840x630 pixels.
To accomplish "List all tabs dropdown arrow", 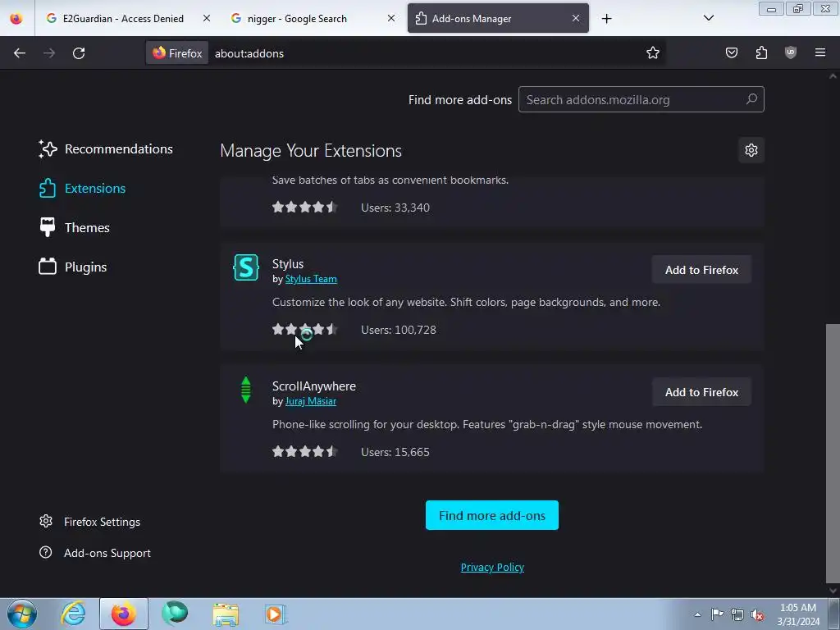I will pyautogui.click(x=708, y=18).
